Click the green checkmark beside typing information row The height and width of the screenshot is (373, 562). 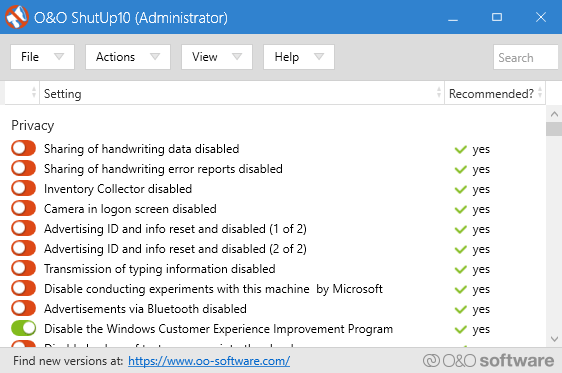pos(461,269)
